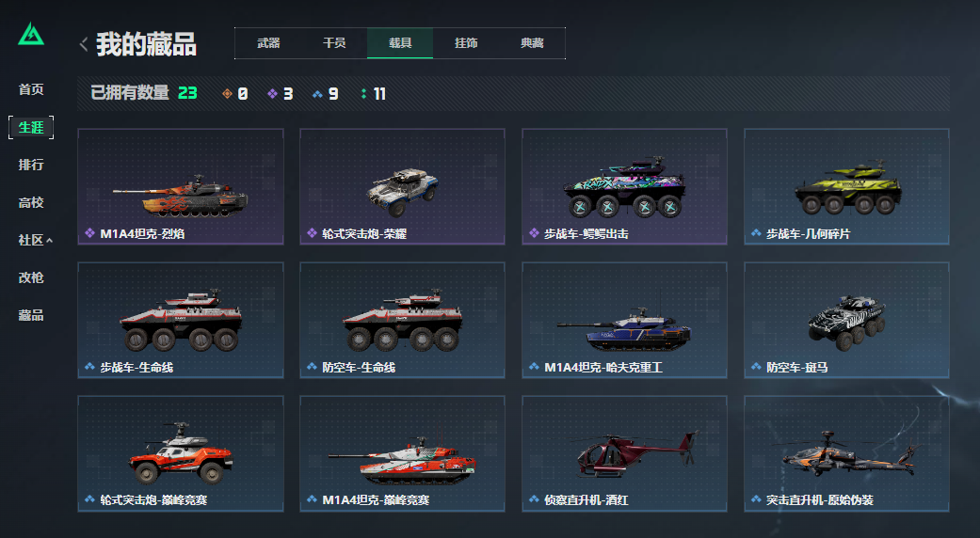Open the 侦察直升机-酒红 helicopter card

(x=624, y=453)
